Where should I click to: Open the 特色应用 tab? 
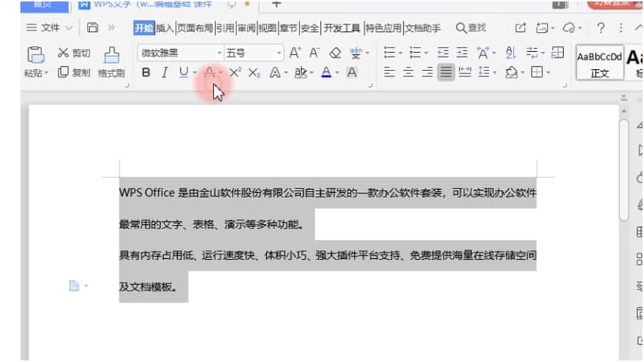tap(383, 28)
